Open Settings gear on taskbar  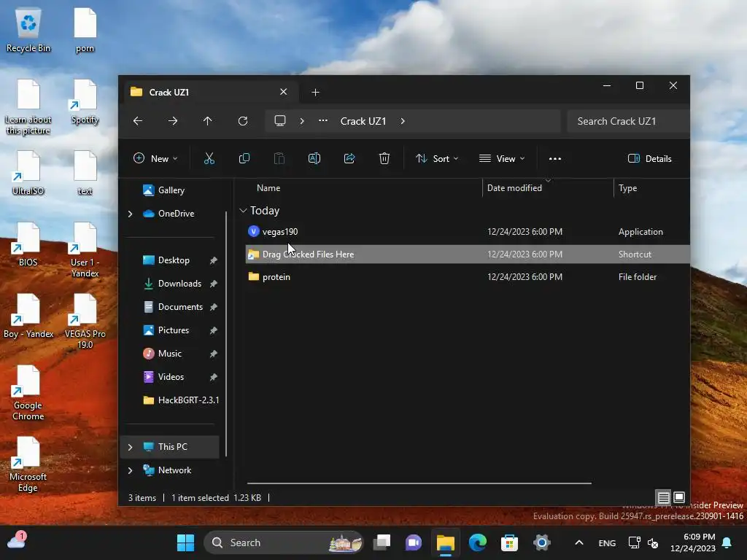(542, 542)
